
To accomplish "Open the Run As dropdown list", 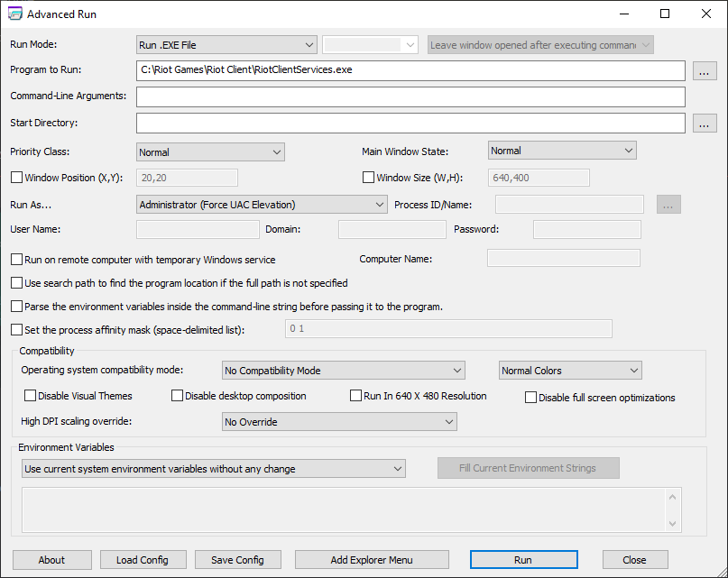I will pos(263,205).
